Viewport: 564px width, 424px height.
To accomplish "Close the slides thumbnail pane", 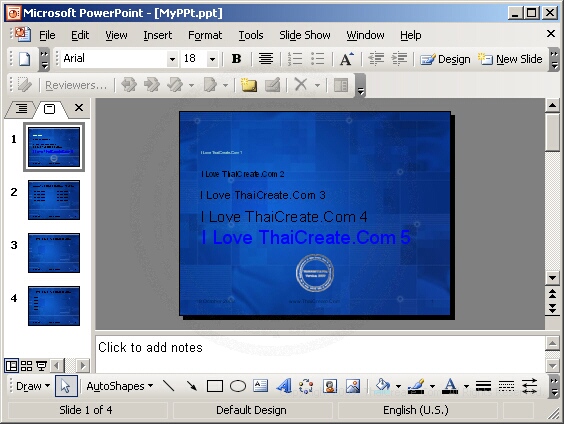I will click(x=79, y=108).
